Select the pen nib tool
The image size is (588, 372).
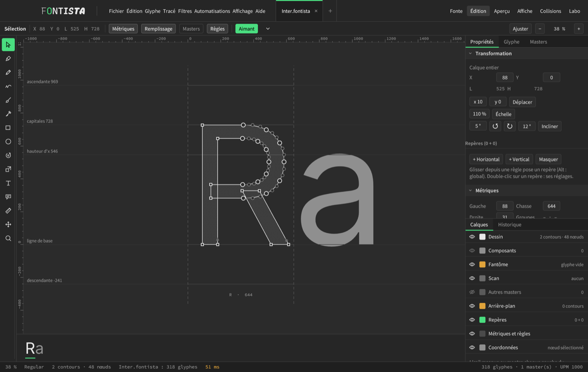[x=8, y=59]
